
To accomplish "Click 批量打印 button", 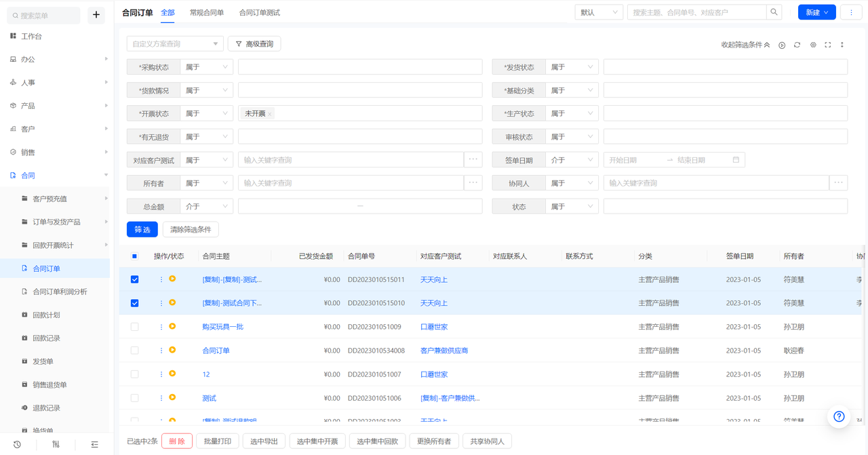I will [x=218, y=441].
